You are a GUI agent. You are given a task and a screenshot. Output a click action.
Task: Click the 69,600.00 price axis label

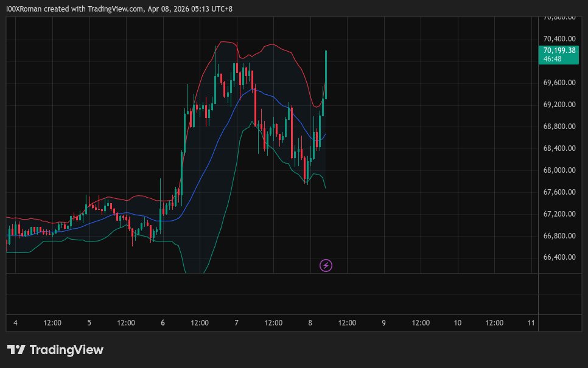click(559, 83)
